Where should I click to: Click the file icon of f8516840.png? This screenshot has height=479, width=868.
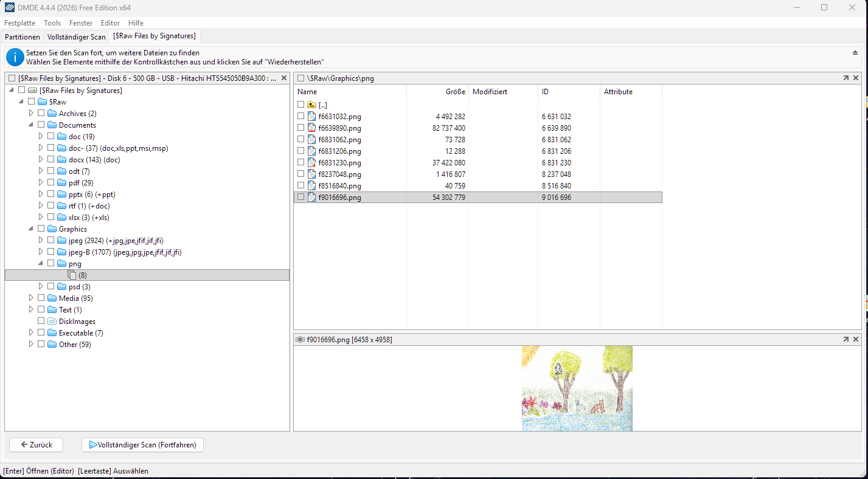[x=311, y=185]
